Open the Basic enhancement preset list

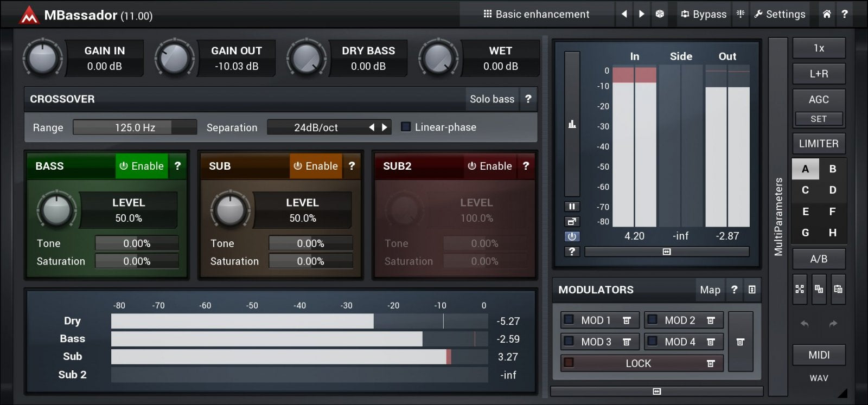pyautogui.click(x=536, y=14)
